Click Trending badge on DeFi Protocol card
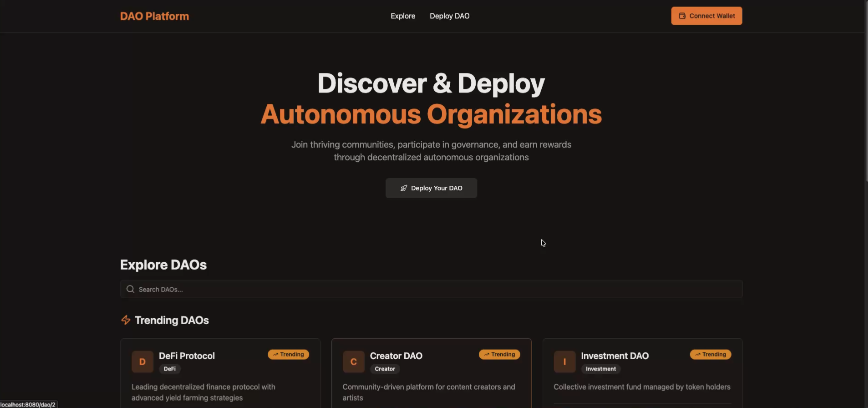This screenshot has width=868, height=408. pos(288,355)
